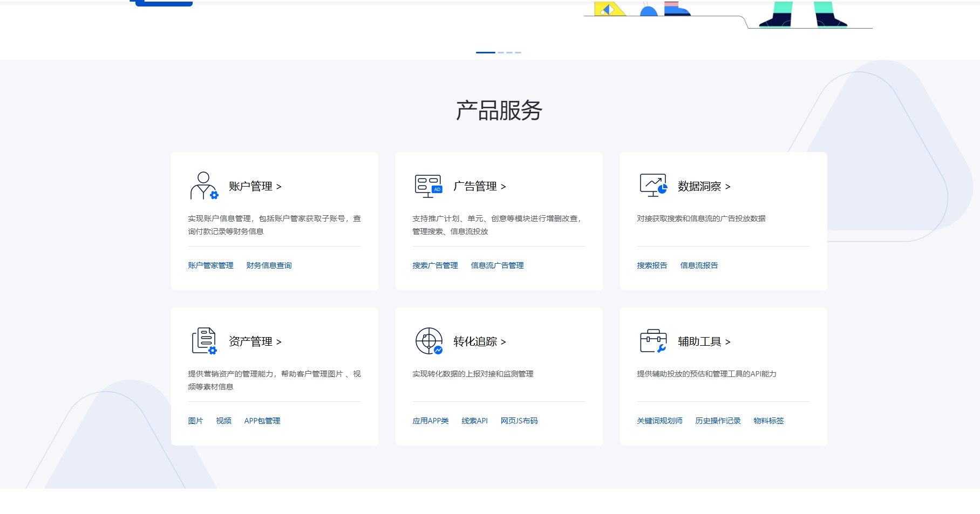The height and width of the screenshot is (514, 980).
Task: Open the 网页JS布码 link
Action: (x=519, y=421)
